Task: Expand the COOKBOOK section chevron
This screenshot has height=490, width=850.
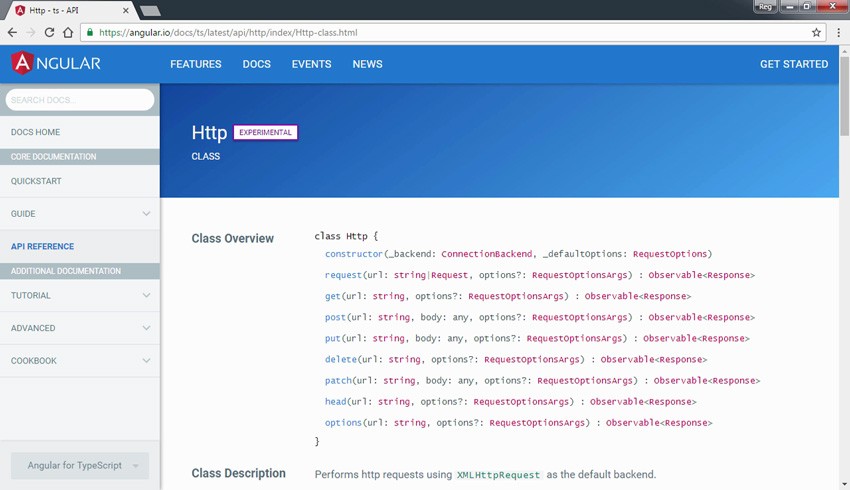Action: [x=146, y=360]
